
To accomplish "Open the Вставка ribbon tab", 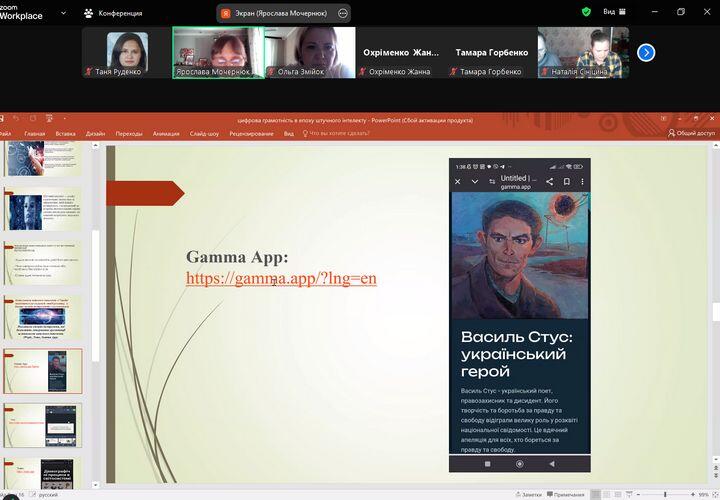I will pyautogui.click(x=65, y=134).
